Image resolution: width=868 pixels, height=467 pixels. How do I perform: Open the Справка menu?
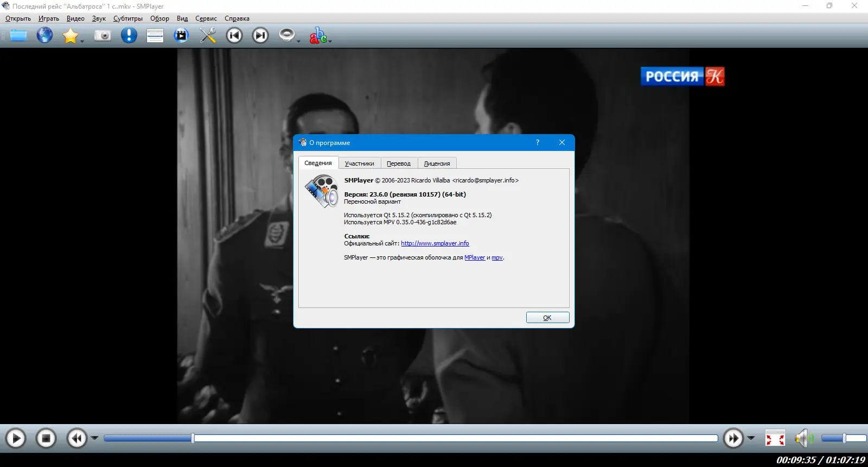[x=237, y=18]
